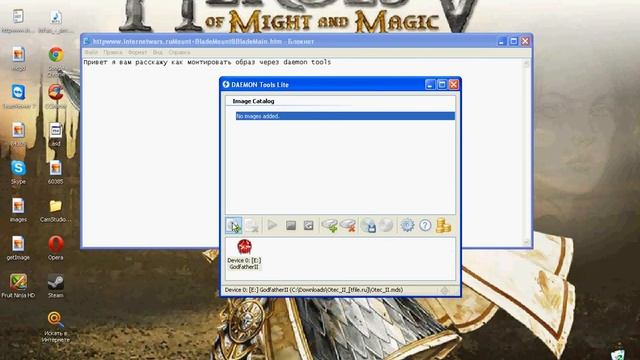The height and width of the screenshot is (360, 640).
Task: Open Notepad's Правка menu
Action: point(113,52)
